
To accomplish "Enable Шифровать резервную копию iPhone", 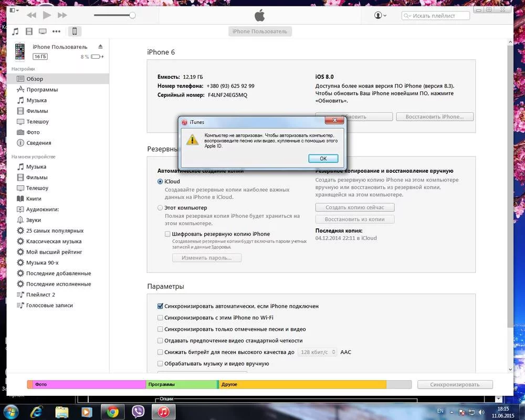I will coord(167,234).
